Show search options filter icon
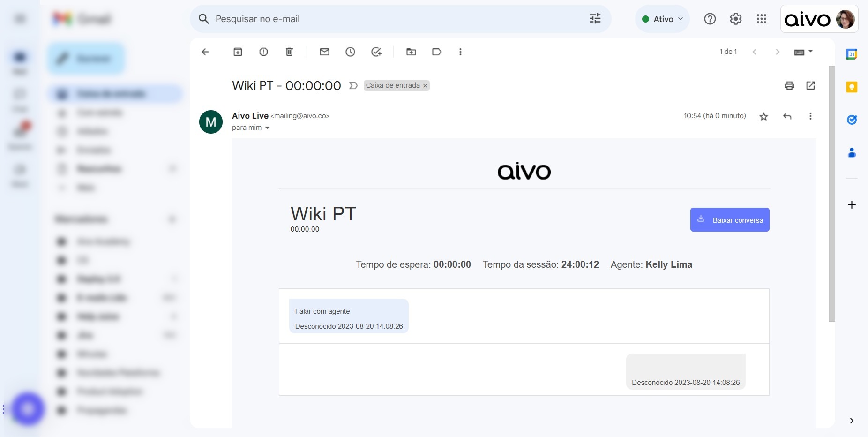868x437 pixels. click(595, 19)
